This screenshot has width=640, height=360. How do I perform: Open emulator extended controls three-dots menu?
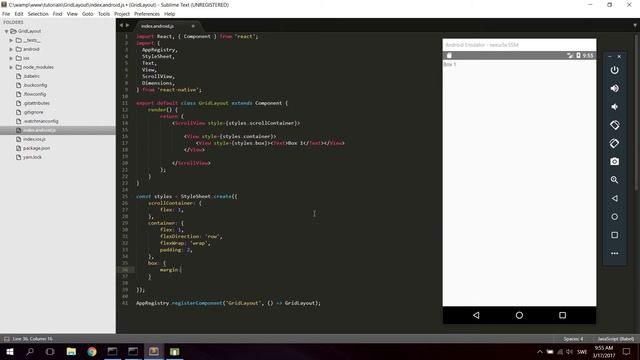[614, 253]
